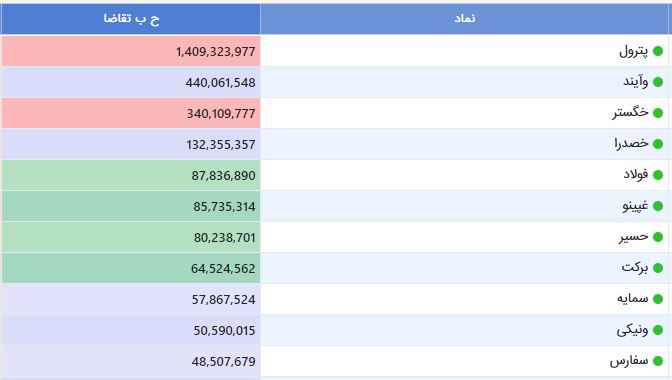The image size is (672, 380).
Task: Click the value 440,061,548
Action: pyautogui.click(x=220, y=82)
